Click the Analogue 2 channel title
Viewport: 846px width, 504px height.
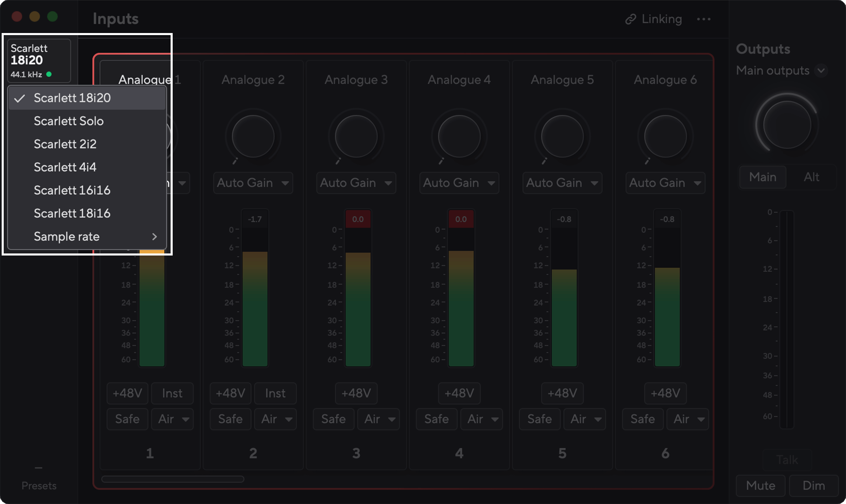(253, 80)
